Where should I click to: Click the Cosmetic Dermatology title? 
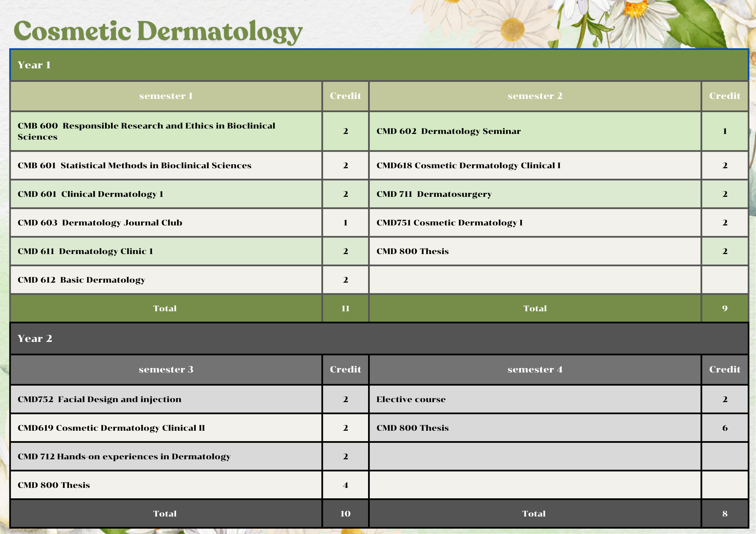[158, 32]
